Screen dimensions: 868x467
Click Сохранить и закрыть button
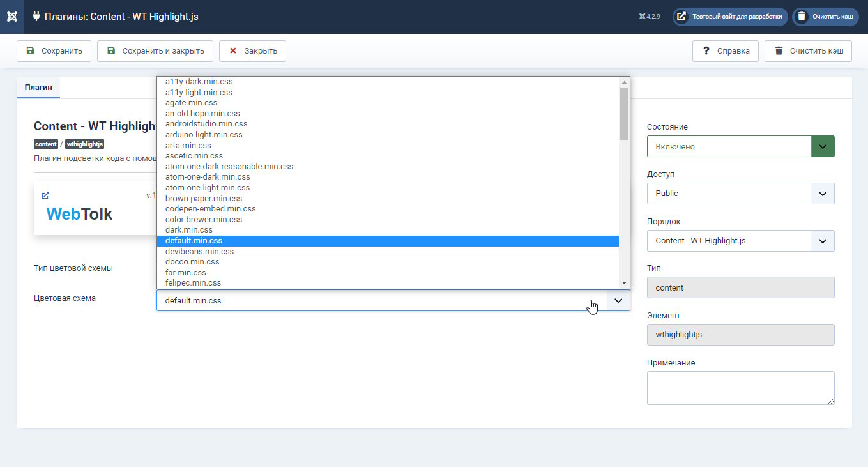click(155, 51)
